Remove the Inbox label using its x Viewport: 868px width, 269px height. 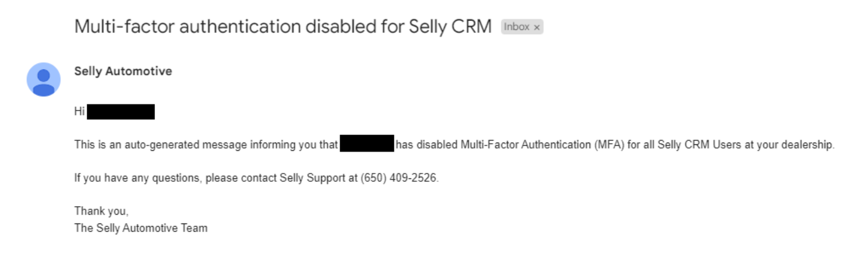click(536, 27)
